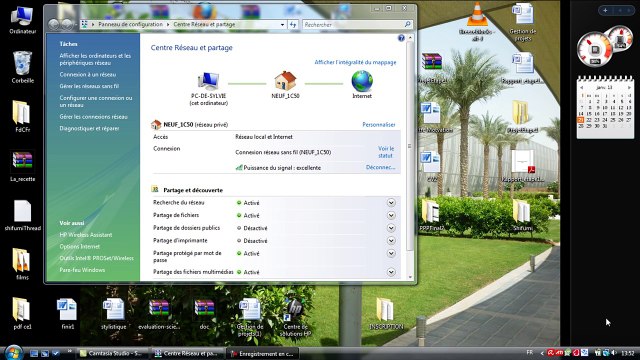Open Gérer les connexions réseau
This screenshot has width=640, height=360.
click(x=93, y=117)
